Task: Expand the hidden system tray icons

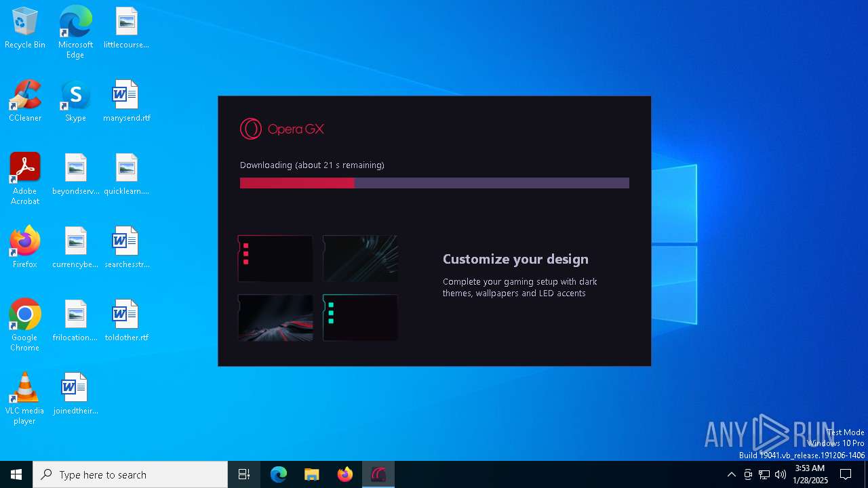Action: click(x=731, y=474)
